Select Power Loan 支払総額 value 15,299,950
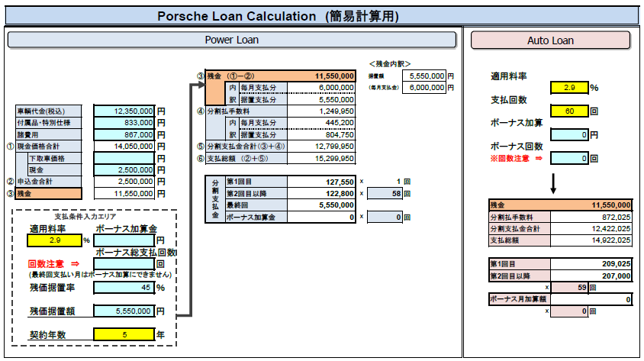 click(321, 158)
